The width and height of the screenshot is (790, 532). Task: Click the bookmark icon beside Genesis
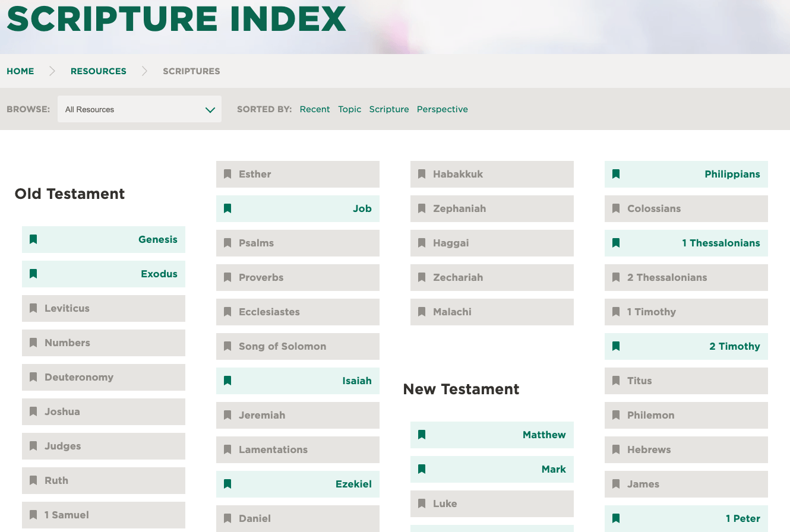tap(33, 239)
